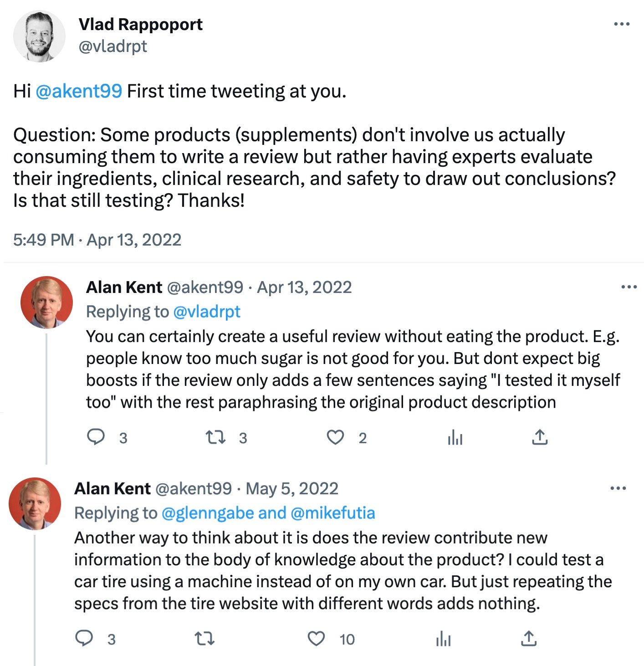Viewport: 644px width, 666px height.
Task: View analytics of May 5 tweet
Action: pyautogui.click(x=443, y=639)
